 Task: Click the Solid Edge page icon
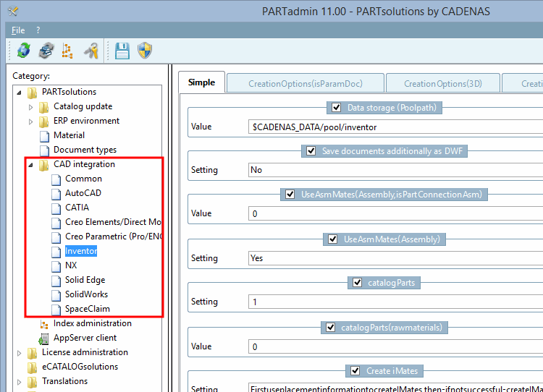pos(56,281)
